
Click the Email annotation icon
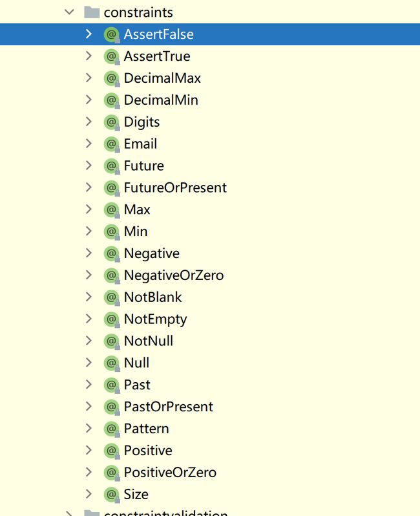pyautogui.click(x=112, y=144)
